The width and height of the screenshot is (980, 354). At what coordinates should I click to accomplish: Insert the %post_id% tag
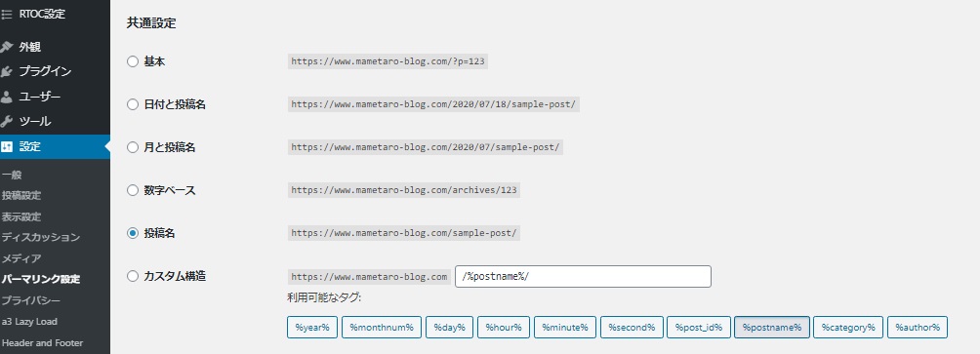pyautogui.click(x=699, y=327)
